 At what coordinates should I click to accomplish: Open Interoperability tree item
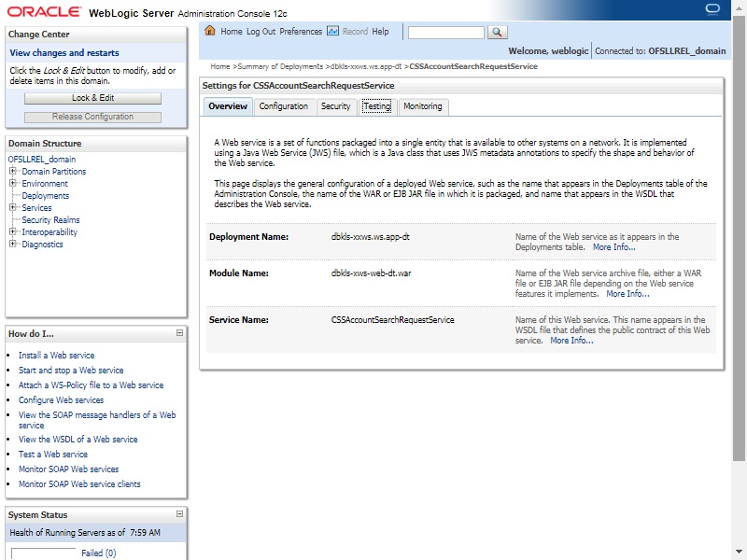tap(49, 231)
